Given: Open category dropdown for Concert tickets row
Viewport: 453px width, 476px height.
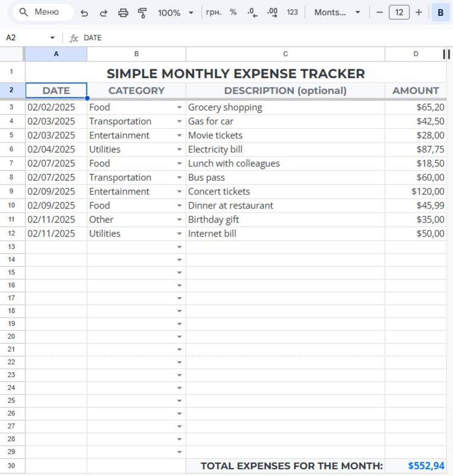Looking at the screenshot, I should click(180, 192).
